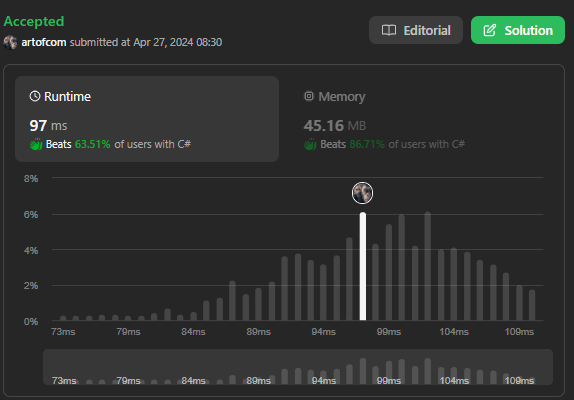Click the book icon in Editorial button
Screen dimensions: 574x400
389,30
